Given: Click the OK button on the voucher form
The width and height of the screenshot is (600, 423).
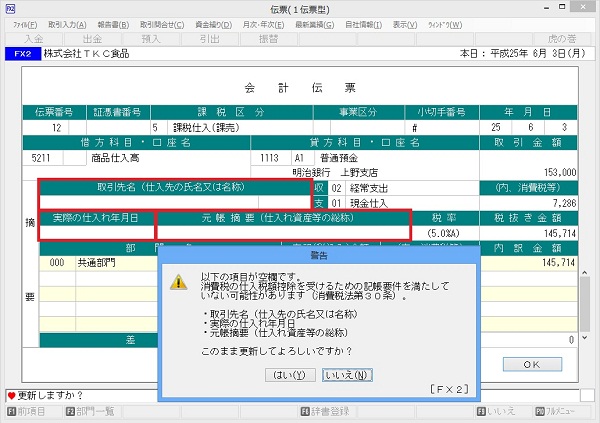Looking at the screenshot, I should pyautogui.click(x=532, y=364).
